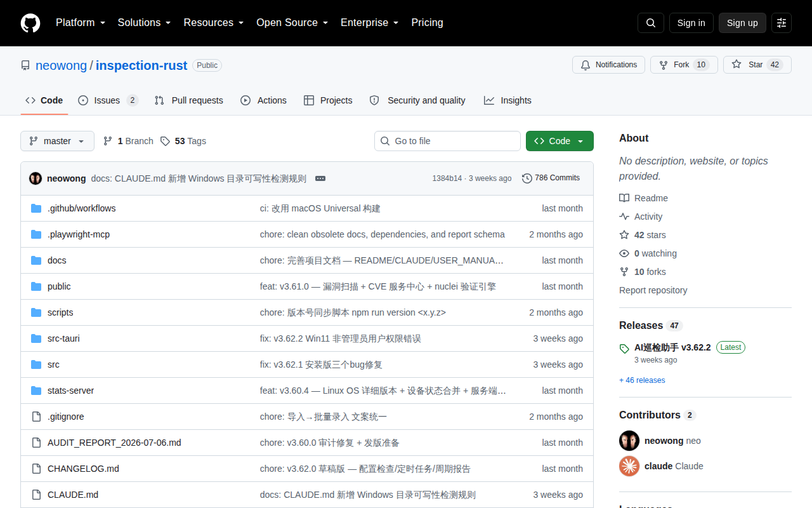Click the tag icon beside 53 Tags
The image size is (812, 508).
[x=165, y=141]
